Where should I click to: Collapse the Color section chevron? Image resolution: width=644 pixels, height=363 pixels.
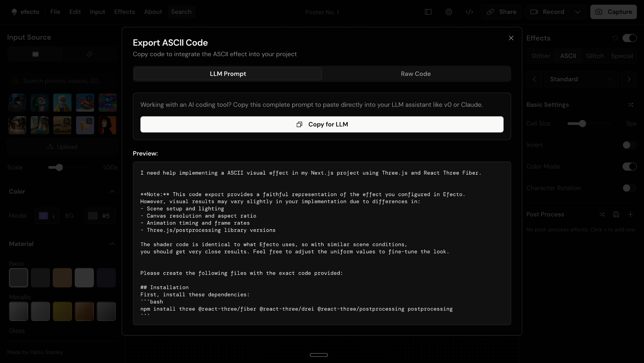(x=112, y=191)
